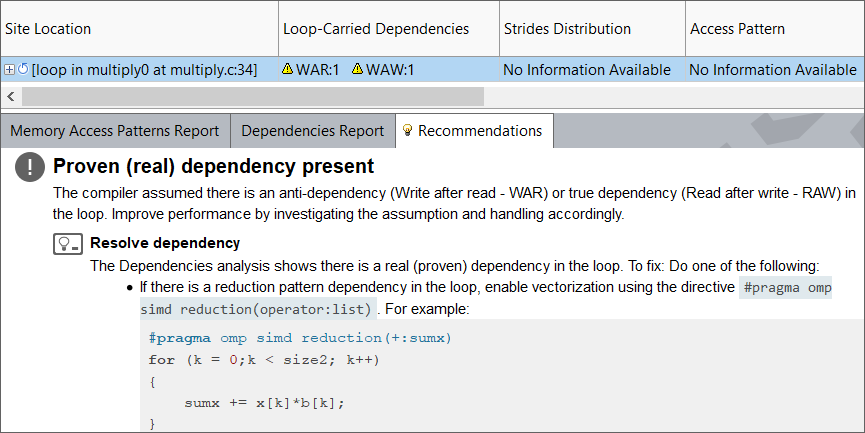Sort by the Site Location column header

coord(48,29)
